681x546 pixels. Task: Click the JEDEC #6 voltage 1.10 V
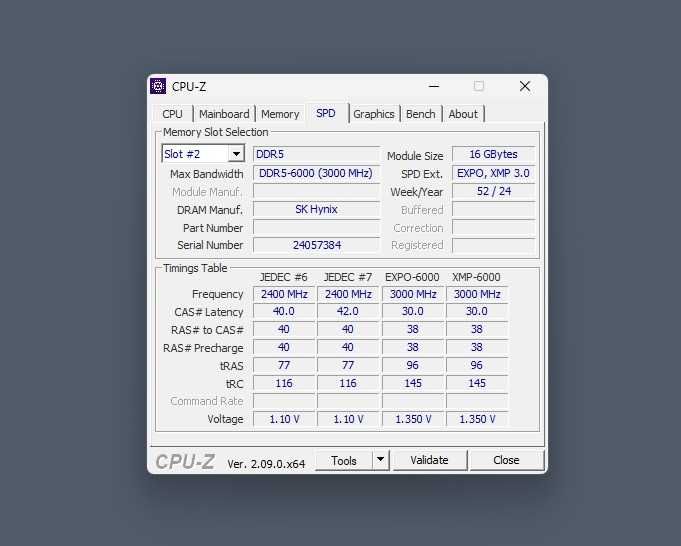(x=284, y=419)
